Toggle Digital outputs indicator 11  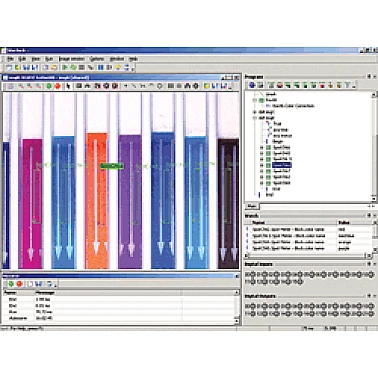click(x=252, y=314)
